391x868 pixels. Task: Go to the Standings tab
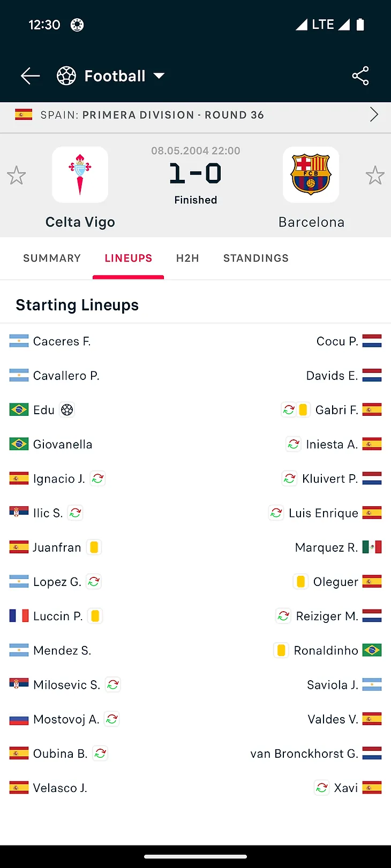click(256, 258)
